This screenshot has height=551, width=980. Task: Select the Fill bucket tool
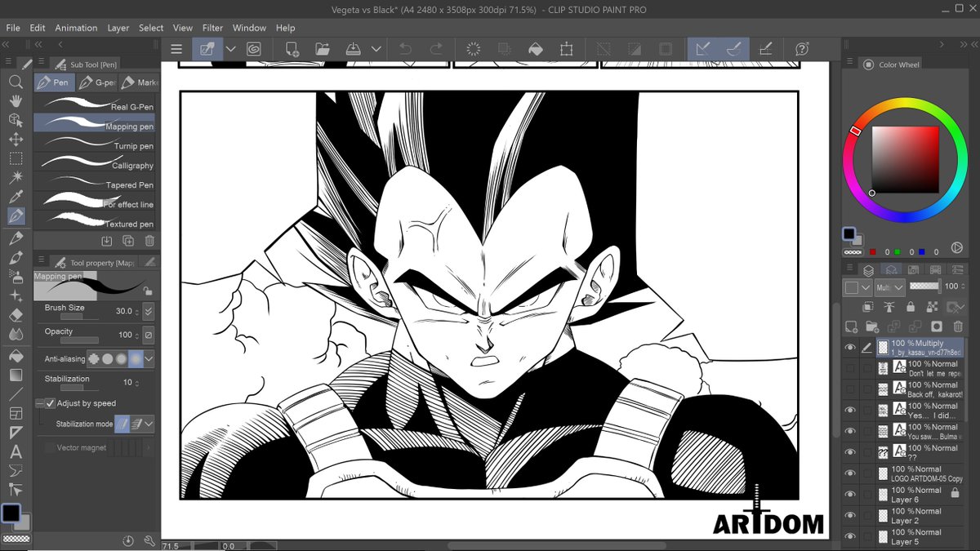[16, 357]
